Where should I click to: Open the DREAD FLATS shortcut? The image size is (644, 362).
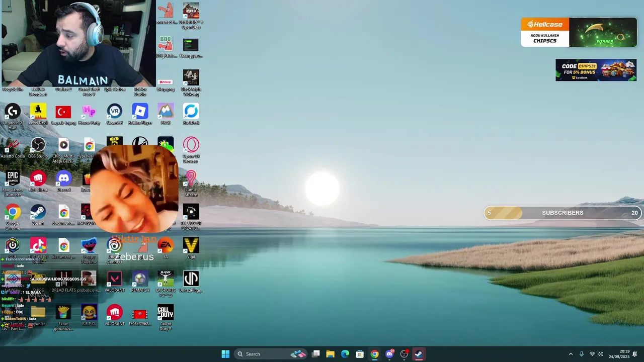pyautogui.click(x=63, y=282)
